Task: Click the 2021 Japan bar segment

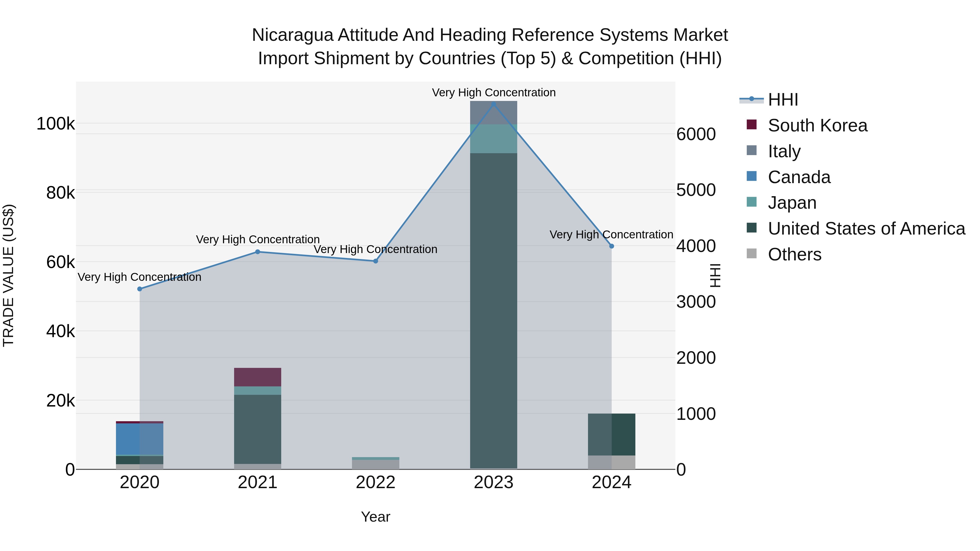Action: [258, 390]
